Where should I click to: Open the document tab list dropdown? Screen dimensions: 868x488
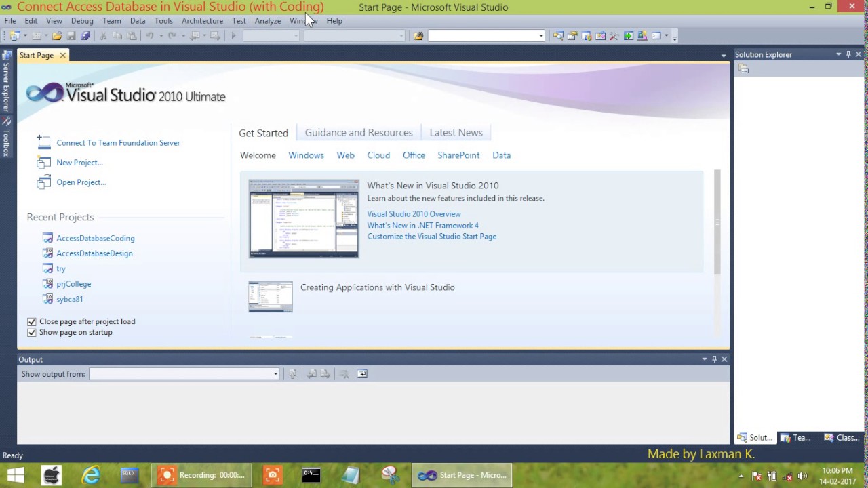[724, 56]
